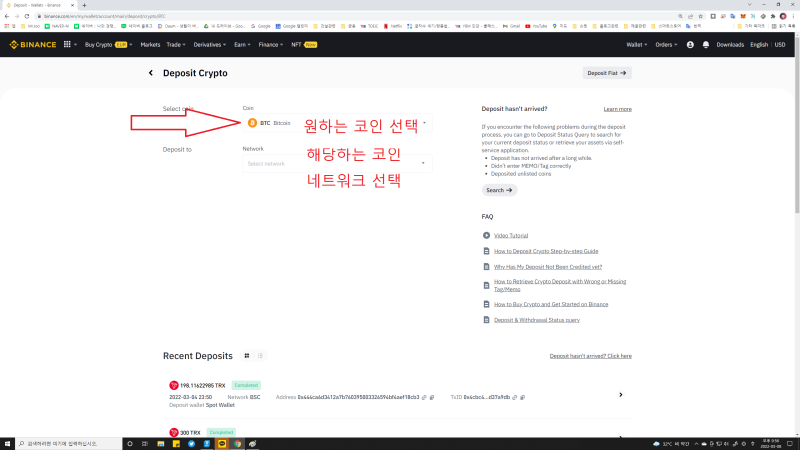This screenshot has height=450, width=800.
Task: Open the Video Tutorial link
Action: tap(511, 236)
